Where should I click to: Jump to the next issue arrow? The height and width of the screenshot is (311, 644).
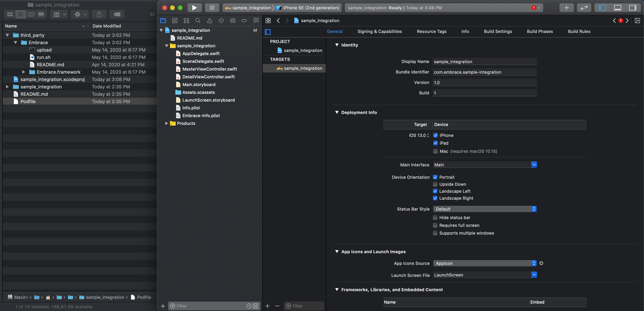click(x=627, y=21)
